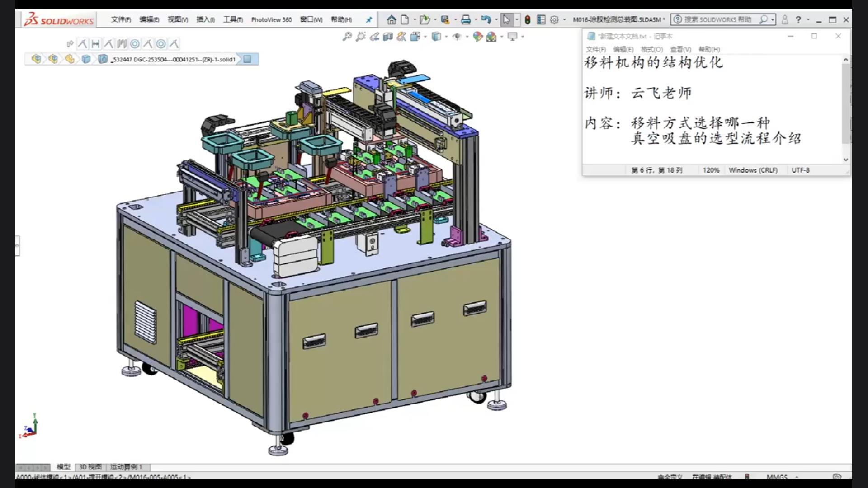
Task: Click Notepad scrollbar down arrow
Action: point(846,160)
